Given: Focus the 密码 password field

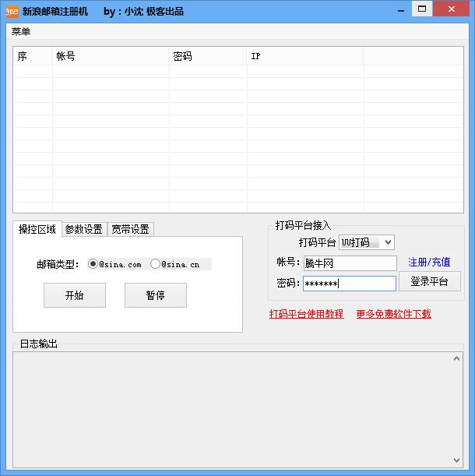Looking at the screenshot, I should tap(350, 284).
